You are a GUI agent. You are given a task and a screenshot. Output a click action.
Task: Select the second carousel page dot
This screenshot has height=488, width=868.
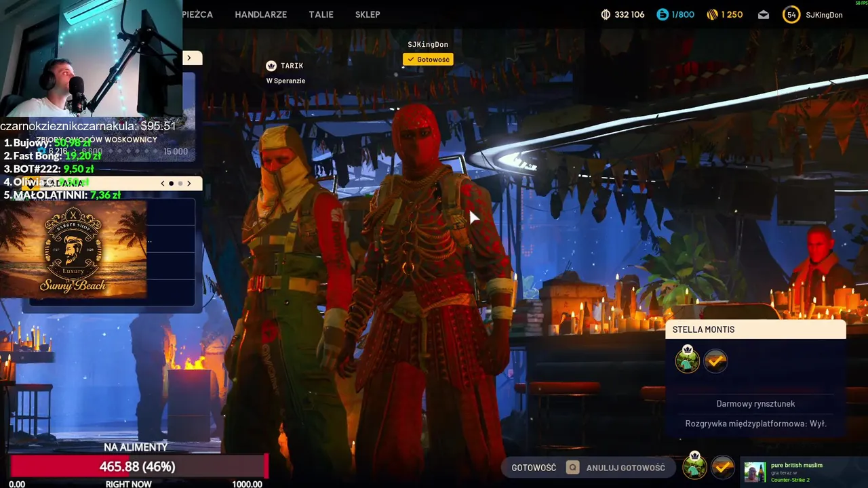pos(180,183)
